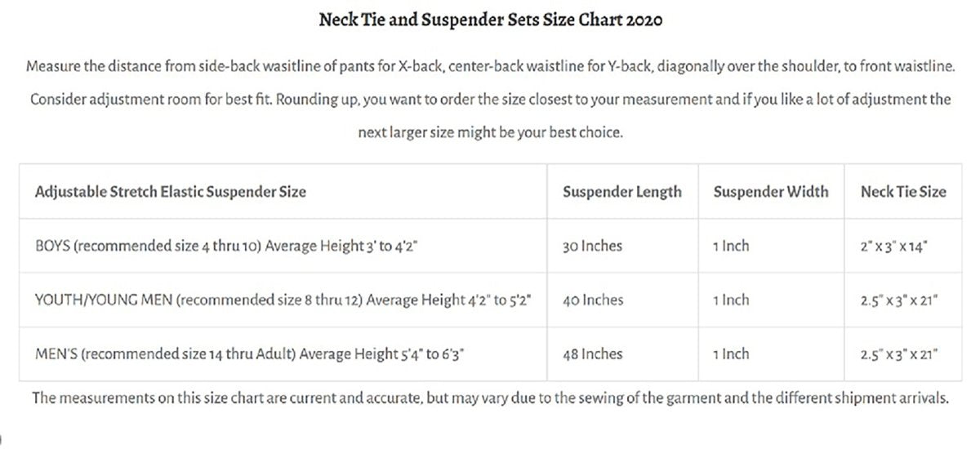980x449 pixels.
Task: Click the 1 Inch width in BOYS row
Action: coord(730,246)
